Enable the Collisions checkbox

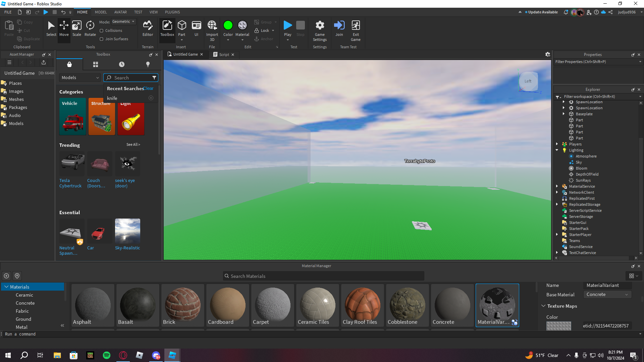point(102,31)
